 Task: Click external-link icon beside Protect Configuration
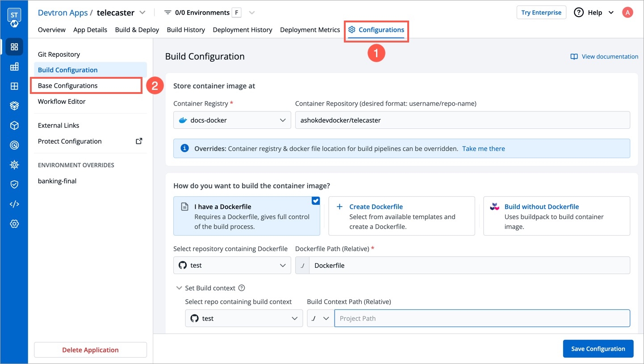tap(139, 141)
